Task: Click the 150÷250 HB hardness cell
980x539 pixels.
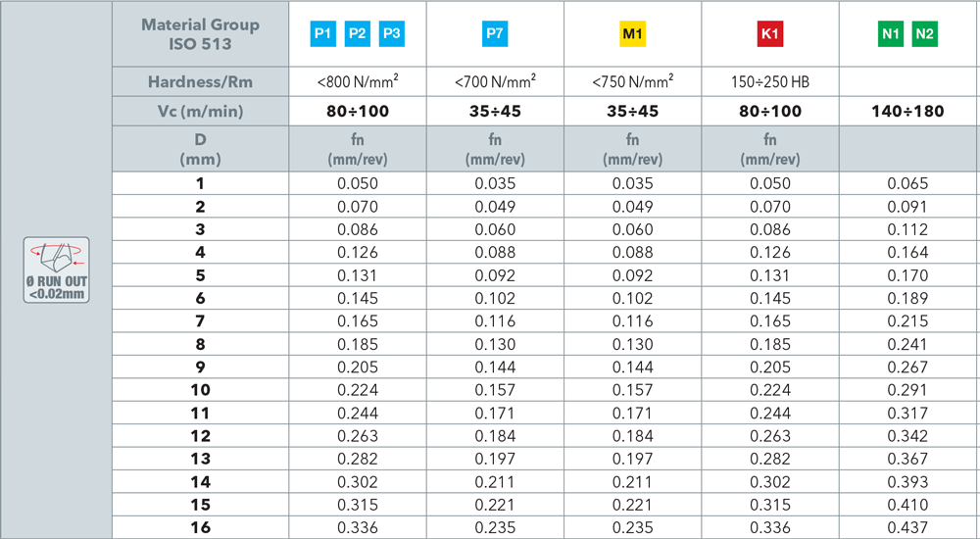Action: [770, 82]
